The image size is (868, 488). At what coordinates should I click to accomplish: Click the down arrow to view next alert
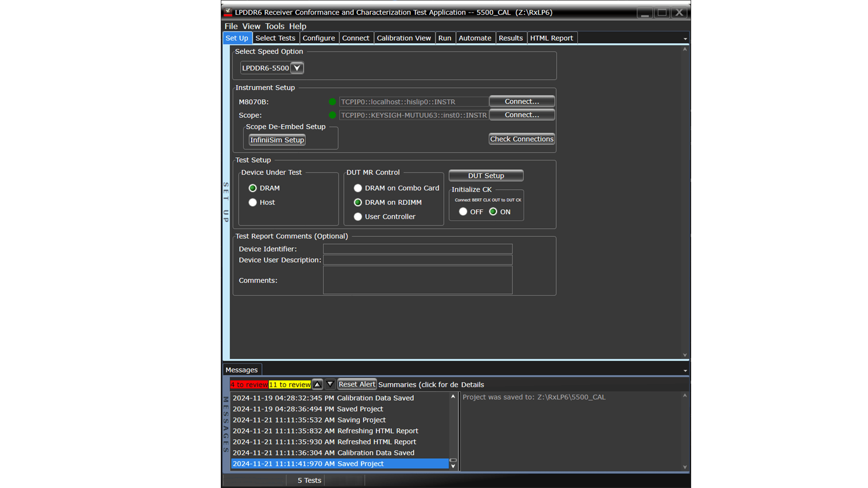330,384
